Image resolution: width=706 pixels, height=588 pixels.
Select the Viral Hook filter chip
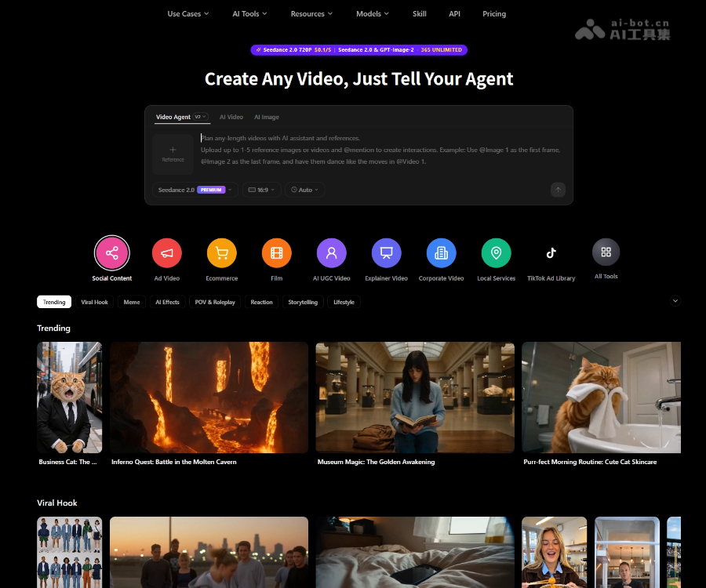[95, 302]
